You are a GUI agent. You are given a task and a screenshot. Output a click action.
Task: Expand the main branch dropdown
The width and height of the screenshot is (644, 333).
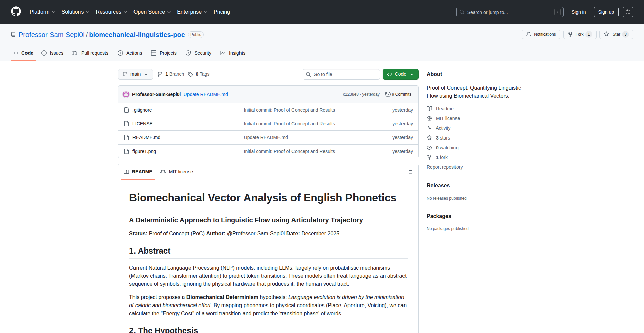tap(135, 74)
